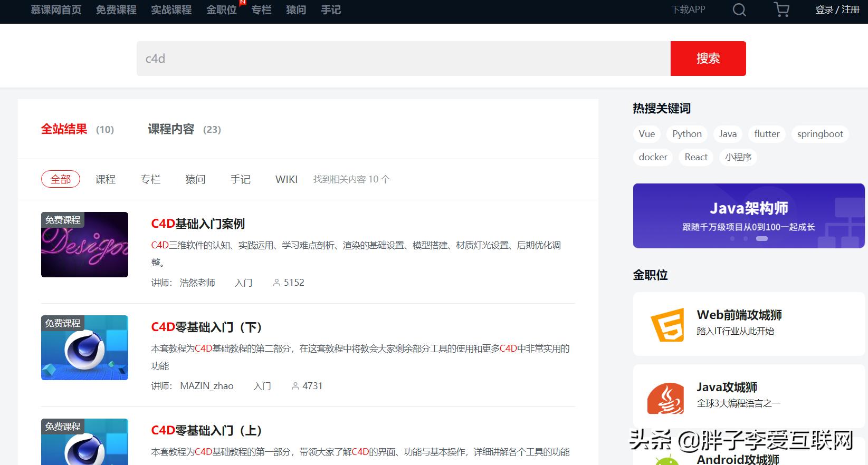Image resolution: width=868 pixels, height=465 pixels.
Task: Open 猿问 in the top navigation
Action: [296, 10]
